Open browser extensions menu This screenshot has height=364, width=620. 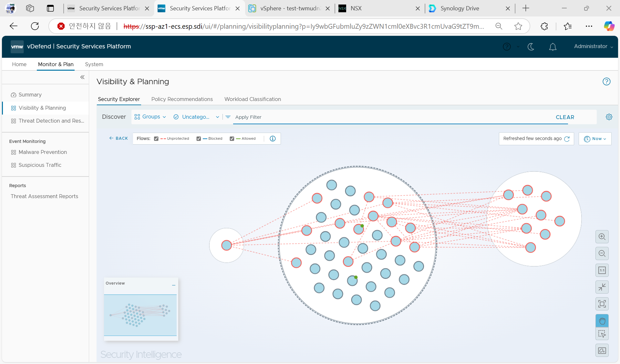(x=544, y=26)
